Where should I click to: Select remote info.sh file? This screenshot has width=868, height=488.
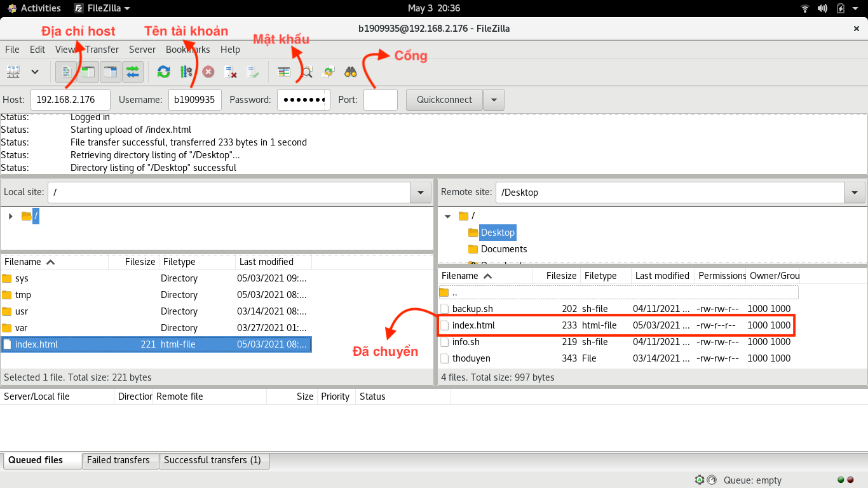coord(618,342)
